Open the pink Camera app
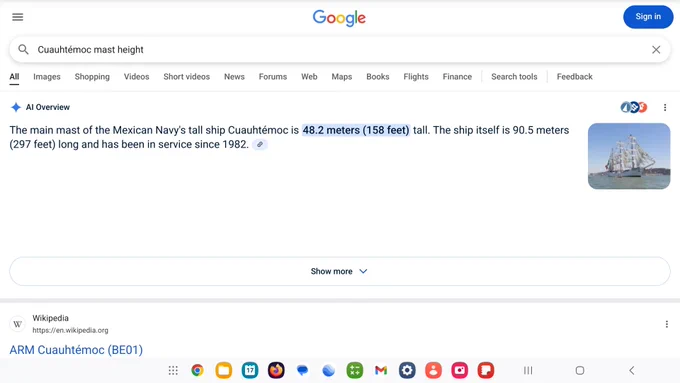Viewport: 680px width, 383px height. (460, 370)
